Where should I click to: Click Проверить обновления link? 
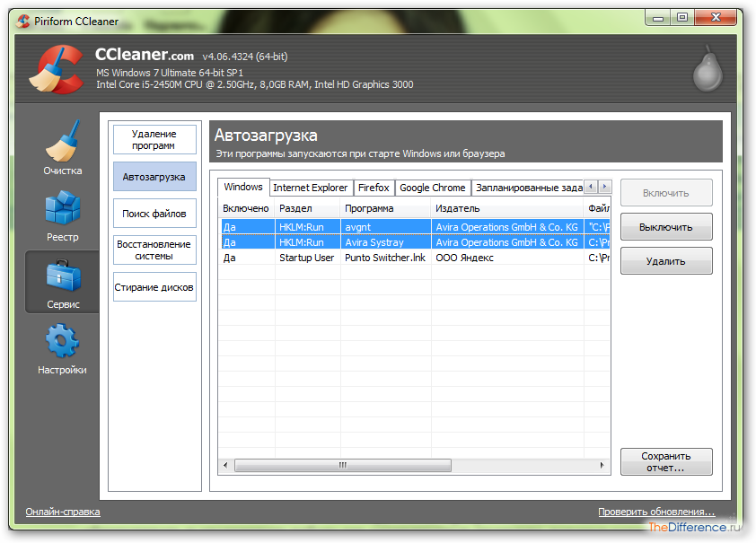tap(655, 512)
